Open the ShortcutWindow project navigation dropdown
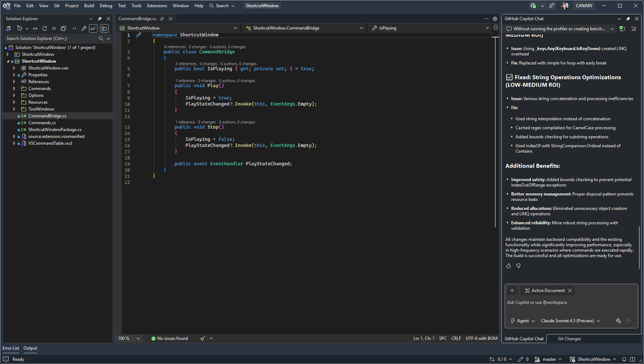 179,28
